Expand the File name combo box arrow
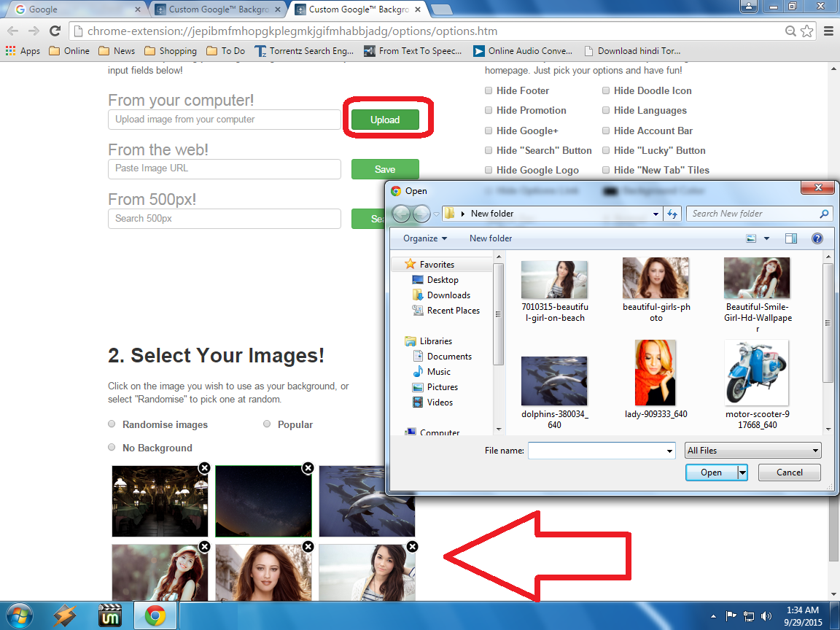 coord(669,451)
